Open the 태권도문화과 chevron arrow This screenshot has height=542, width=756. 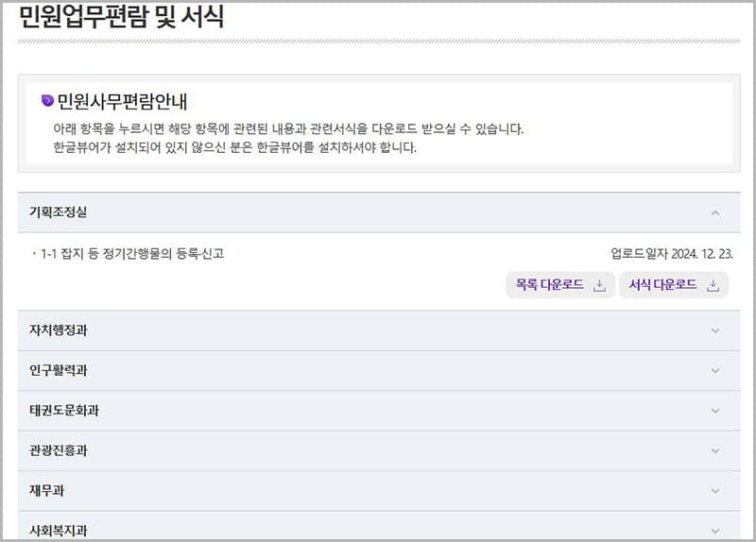pyautogui.click(x=715, y=411)
